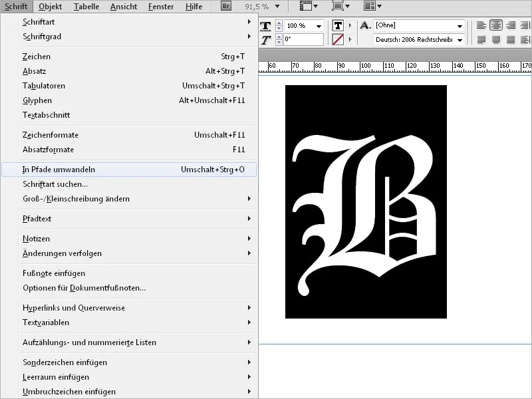Image resolution: width=532 pixels, height=399 pixels.
Task: Click the horizontal scale T icon
Action: tap(265, 26)
